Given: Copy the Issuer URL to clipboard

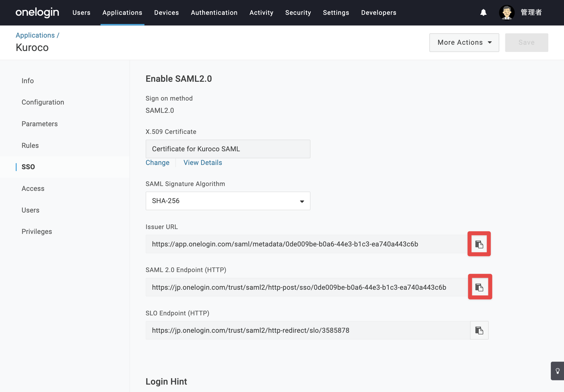Looking at the screenshot, I should [x=479, y=244].
